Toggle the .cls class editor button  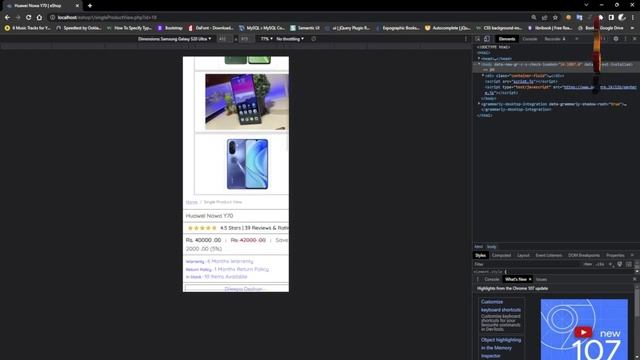pyautogui.click(x=600, y=264)
